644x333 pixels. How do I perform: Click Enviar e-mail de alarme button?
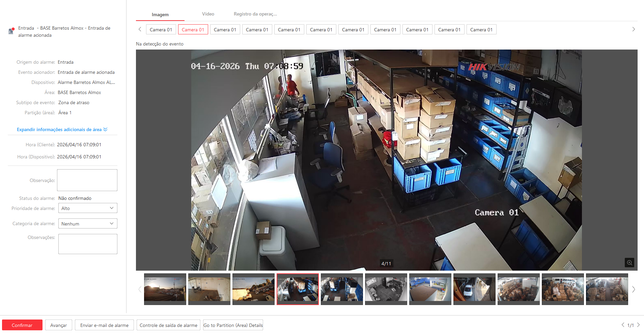pos(104,325)
